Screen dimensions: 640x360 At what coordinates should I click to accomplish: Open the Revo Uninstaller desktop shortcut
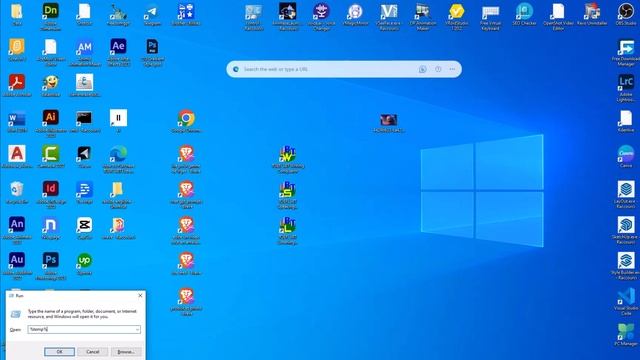pos(592,12)
